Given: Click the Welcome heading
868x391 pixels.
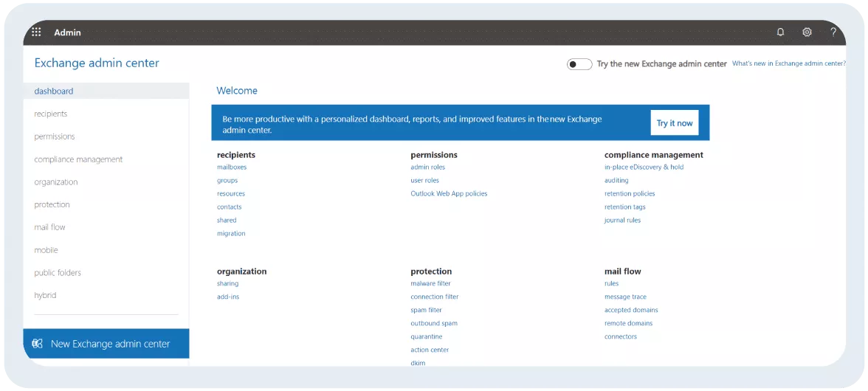Looking at the screenshot, I should [x=237, y=91].
